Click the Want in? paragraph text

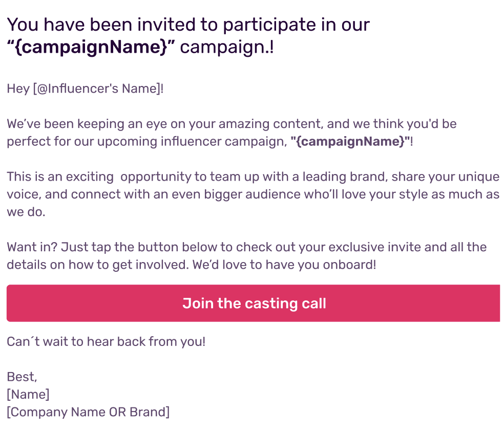[247, 256]
